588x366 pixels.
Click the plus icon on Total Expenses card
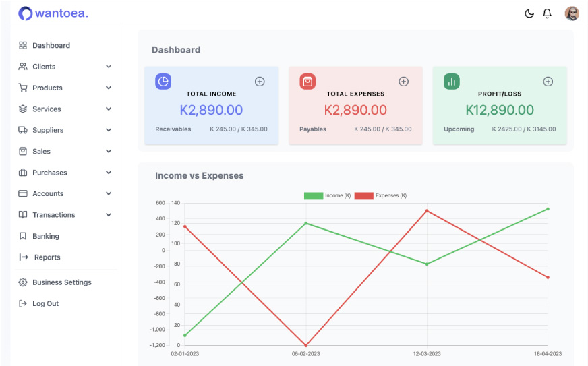click(404, 82)
